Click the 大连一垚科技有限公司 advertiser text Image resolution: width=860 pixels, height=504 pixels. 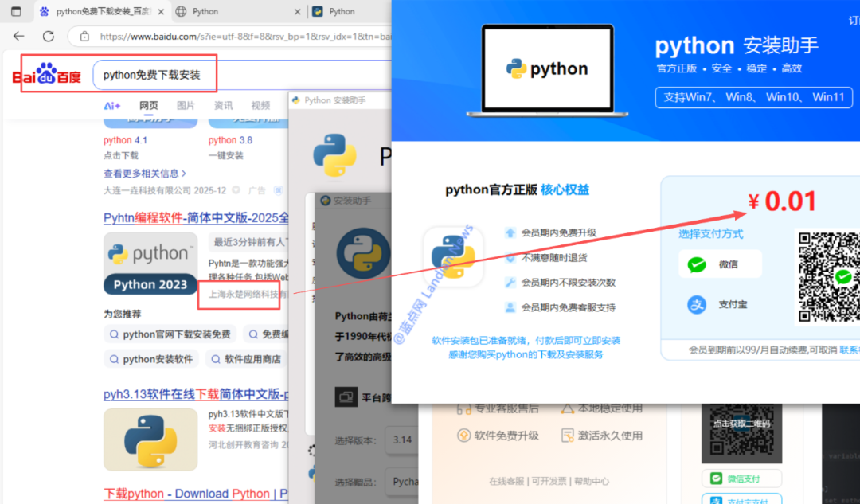(147, 190)
